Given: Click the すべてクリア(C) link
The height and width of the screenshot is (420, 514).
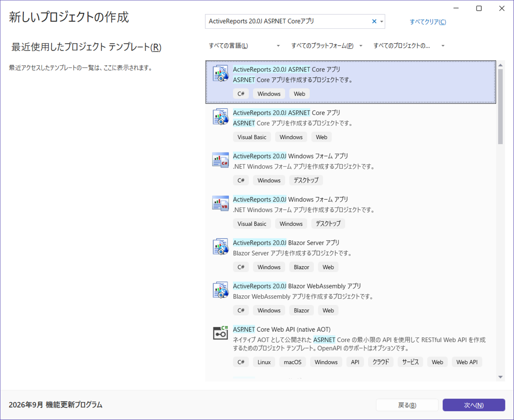Looking at the screenshot, I should 428,22.
